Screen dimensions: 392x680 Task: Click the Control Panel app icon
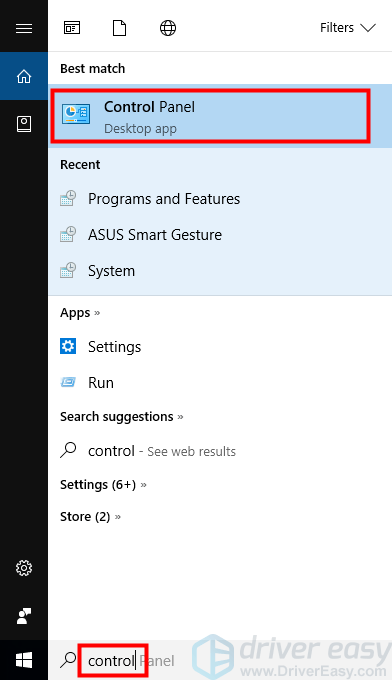coord(76,114)
